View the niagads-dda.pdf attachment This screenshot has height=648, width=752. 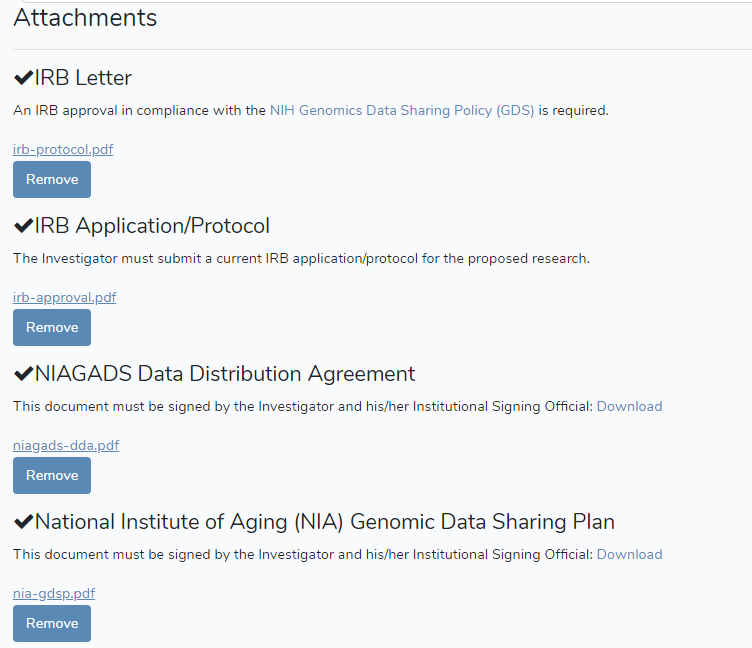click(x=66, y=445)
